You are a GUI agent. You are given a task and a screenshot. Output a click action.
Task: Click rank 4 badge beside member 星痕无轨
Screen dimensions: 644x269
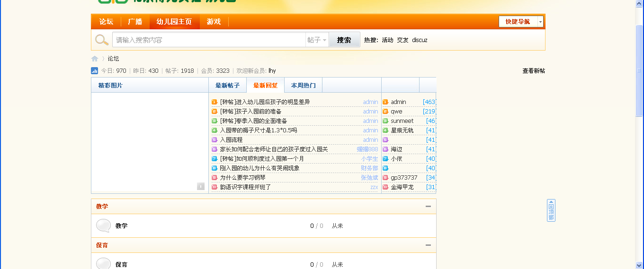point(385,130)
